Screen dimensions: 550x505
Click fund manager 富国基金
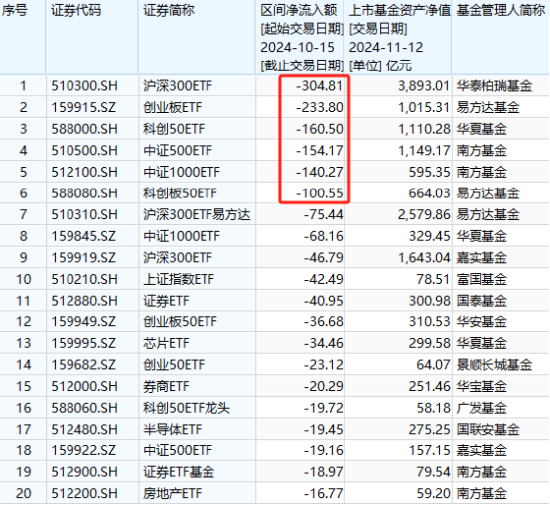[482, 280]
